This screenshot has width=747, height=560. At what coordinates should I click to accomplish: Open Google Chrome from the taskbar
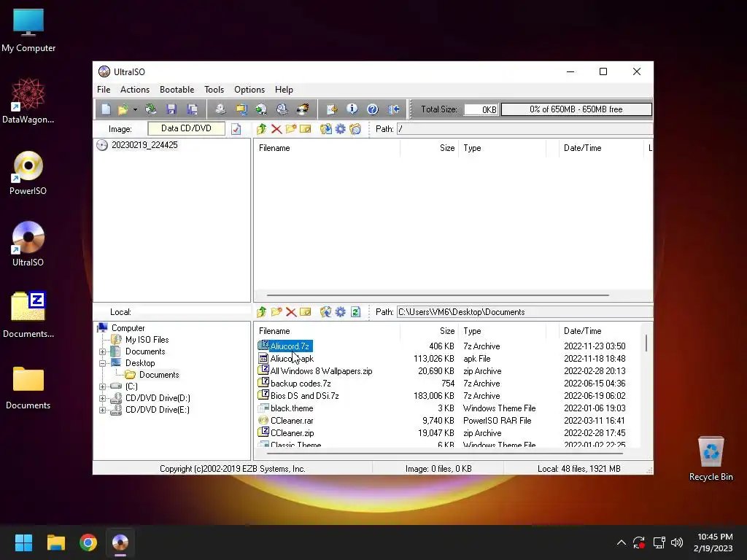tap(88, 542)
